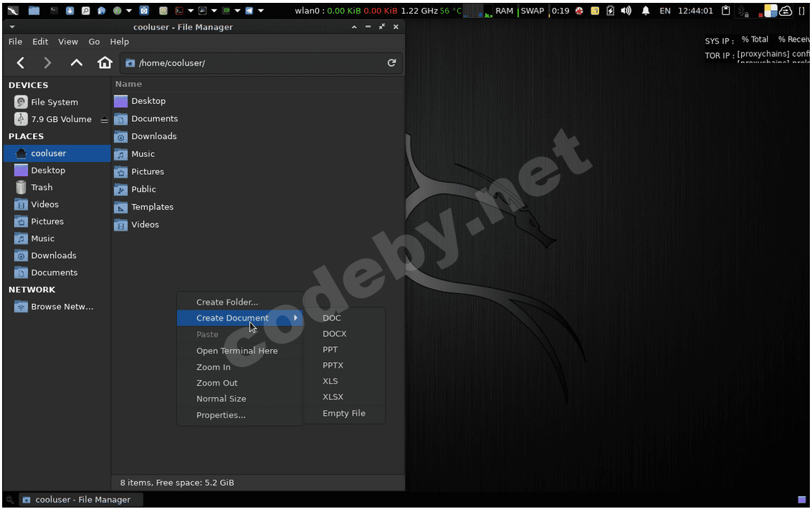The width and height of the screenshot is (812, 509).
Task: Go forward with the right arrow button
Action: [47, 63]
